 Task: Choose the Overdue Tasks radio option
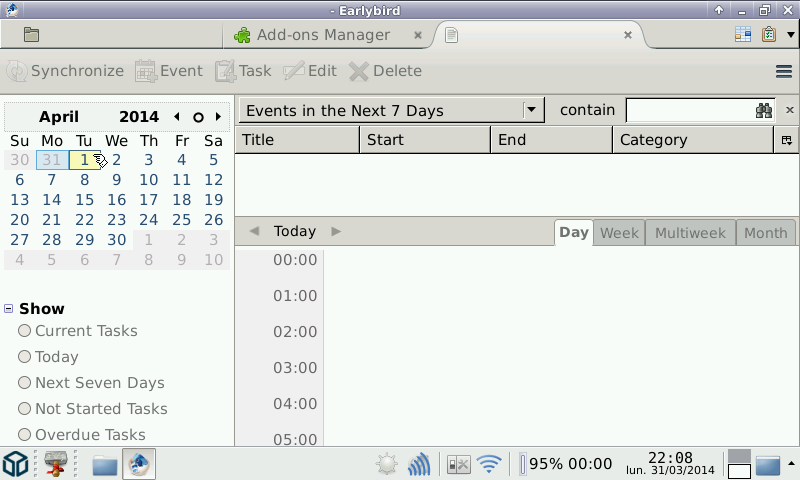(x=25, y=435)
